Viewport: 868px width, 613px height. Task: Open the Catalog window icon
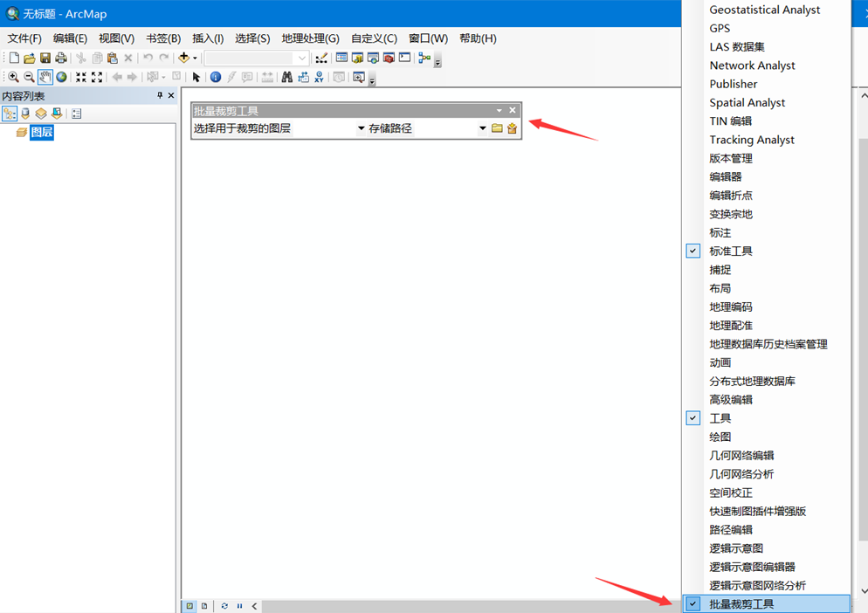358,58
